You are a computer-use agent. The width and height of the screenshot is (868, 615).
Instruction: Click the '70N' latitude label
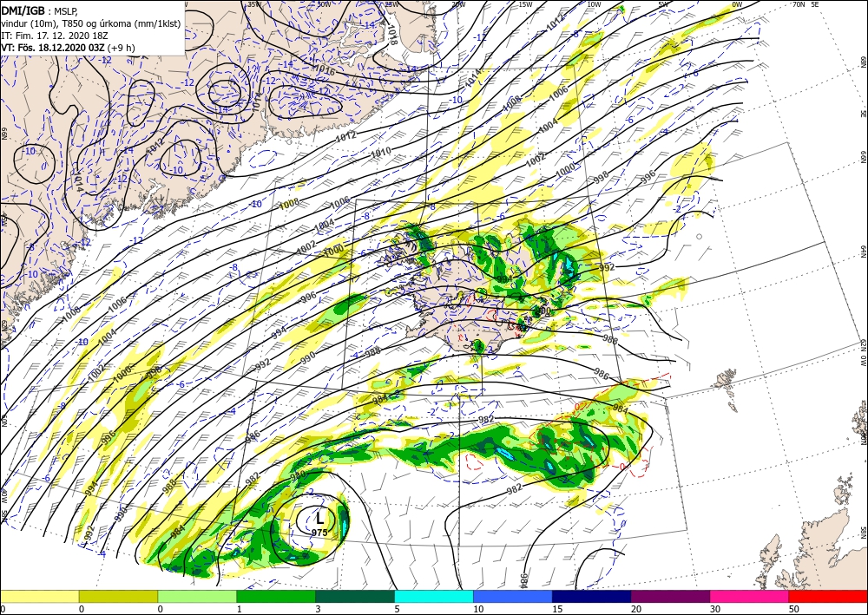click(799, 3)
